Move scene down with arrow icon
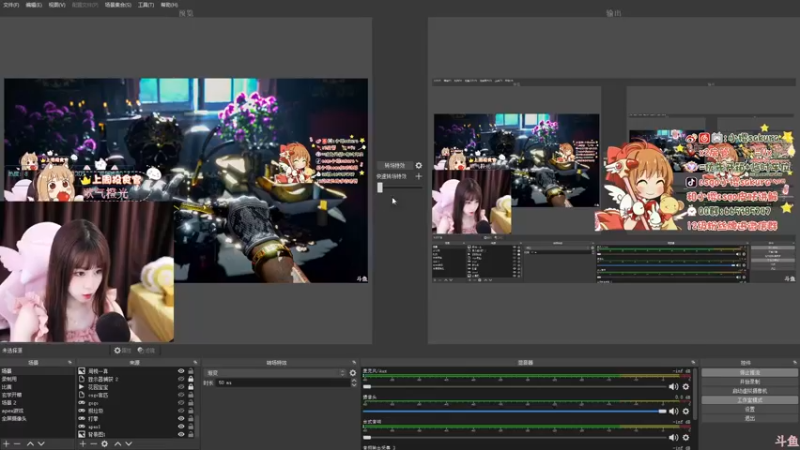 point(41,444)
